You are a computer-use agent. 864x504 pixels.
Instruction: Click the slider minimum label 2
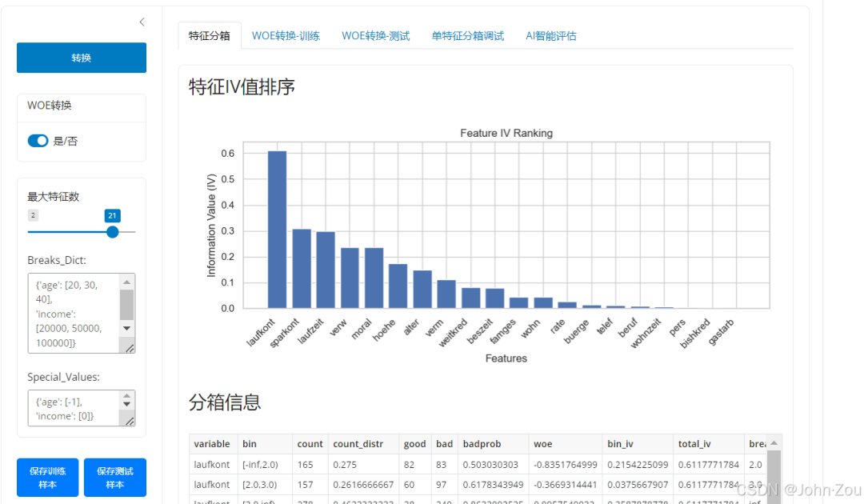pyautogui.click(x=33, y=215)
